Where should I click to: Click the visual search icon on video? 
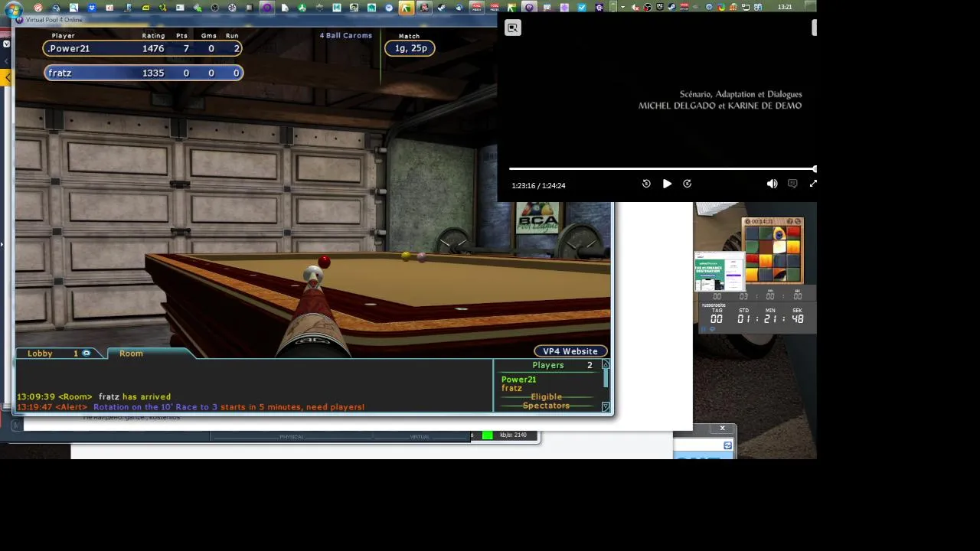click(513, 28)
